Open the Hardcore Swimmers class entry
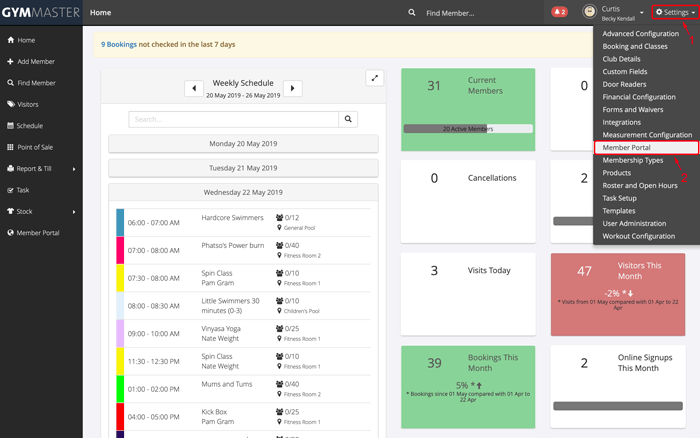700x438 pixels. 232,217
